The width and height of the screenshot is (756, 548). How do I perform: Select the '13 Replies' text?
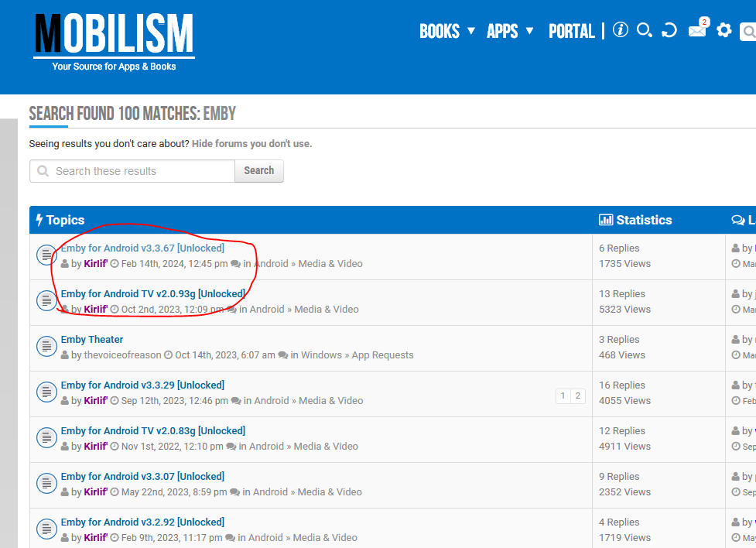click(622, 294)
